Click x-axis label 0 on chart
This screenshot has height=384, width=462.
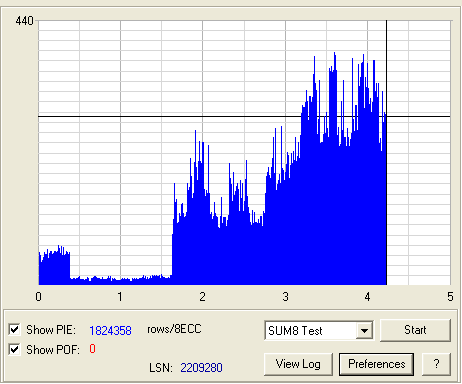click(39, 297)
